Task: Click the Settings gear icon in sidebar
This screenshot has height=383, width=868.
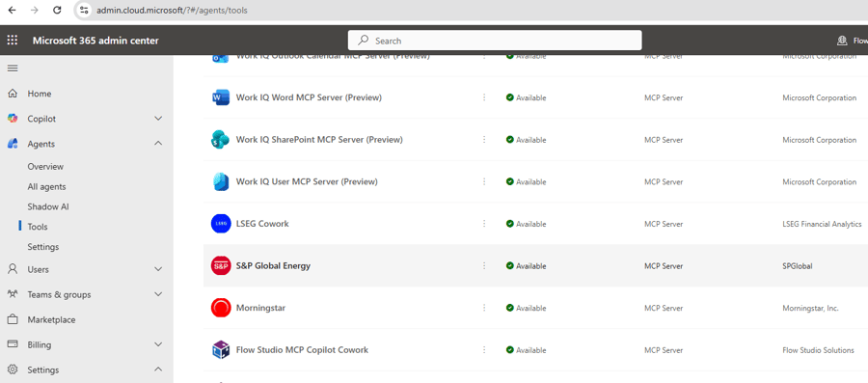Action: [13, 369]
